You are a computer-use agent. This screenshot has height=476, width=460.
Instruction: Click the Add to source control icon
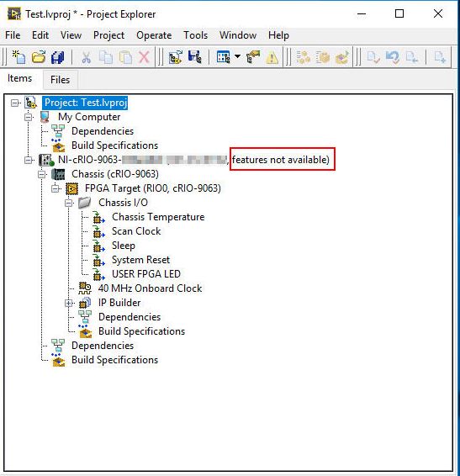[x=439, y=57]
